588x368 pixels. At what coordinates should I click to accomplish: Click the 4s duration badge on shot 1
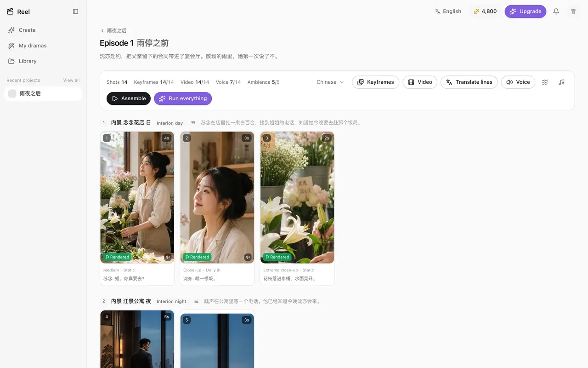point(166,138)
